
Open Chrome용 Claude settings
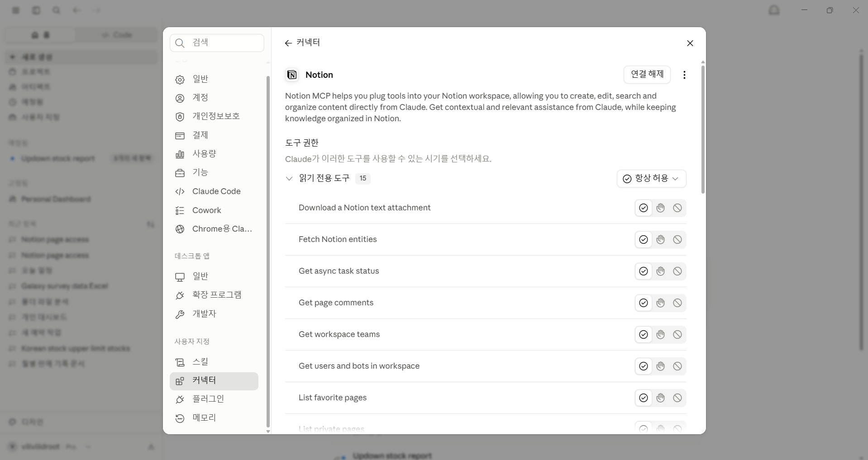pos(214,229)
